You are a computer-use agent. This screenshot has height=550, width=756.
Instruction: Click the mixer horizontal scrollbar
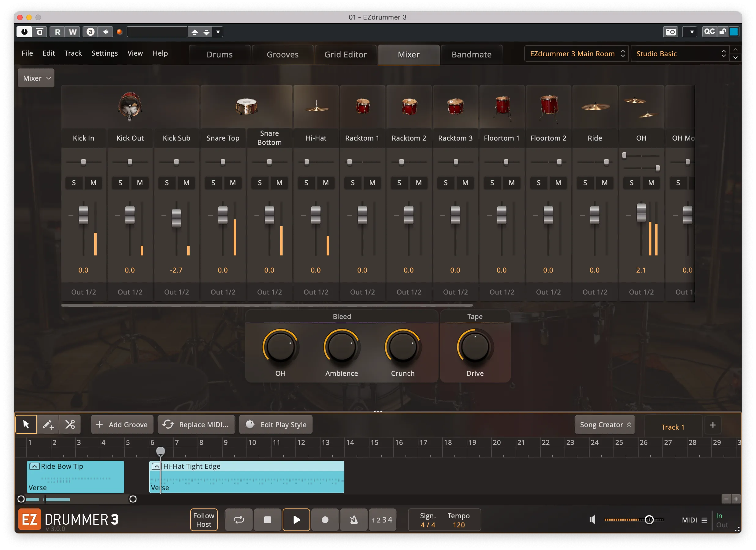coord(267,305)
